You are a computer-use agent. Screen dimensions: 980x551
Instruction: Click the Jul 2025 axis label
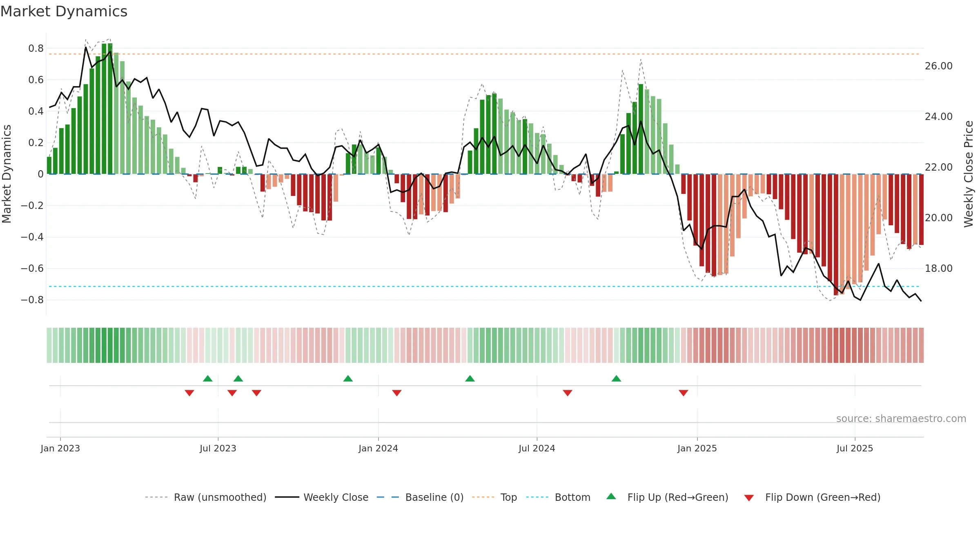coord(855,448)
